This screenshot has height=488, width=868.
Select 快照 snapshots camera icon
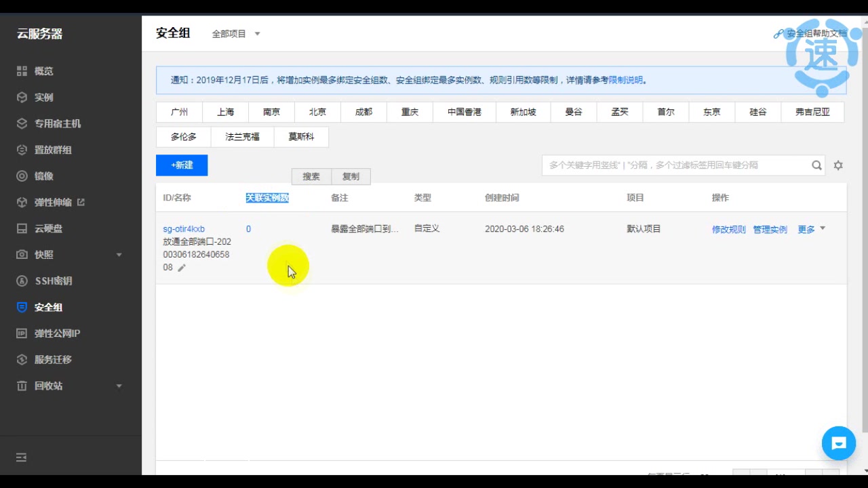click(22, 255)
